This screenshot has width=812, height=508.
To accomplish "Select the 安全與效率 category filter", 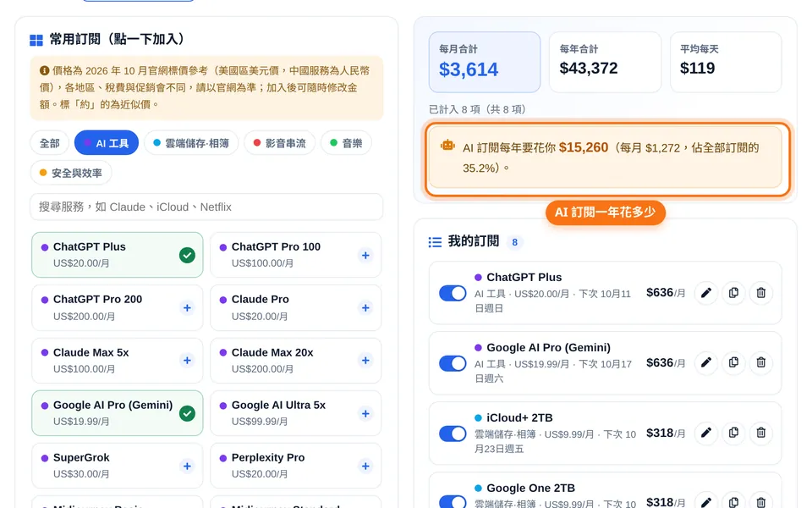I will [x=71, y=173].
